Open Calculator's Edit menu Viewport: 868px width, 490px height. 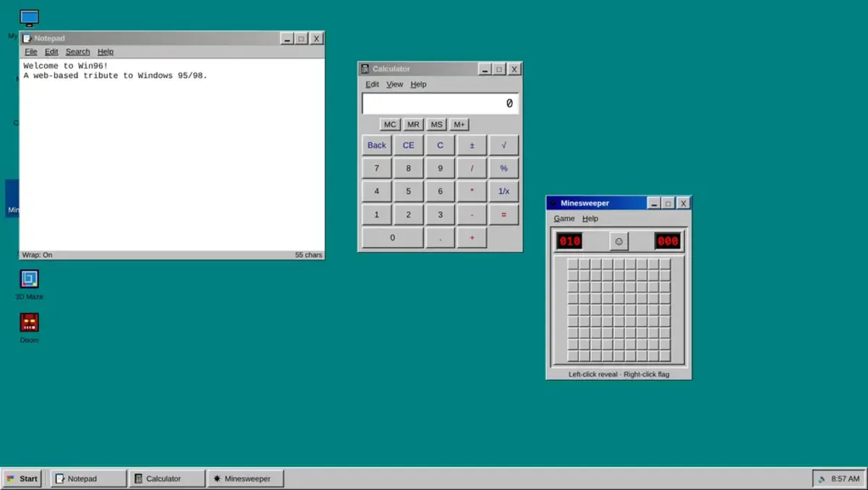tap(372, 84)
